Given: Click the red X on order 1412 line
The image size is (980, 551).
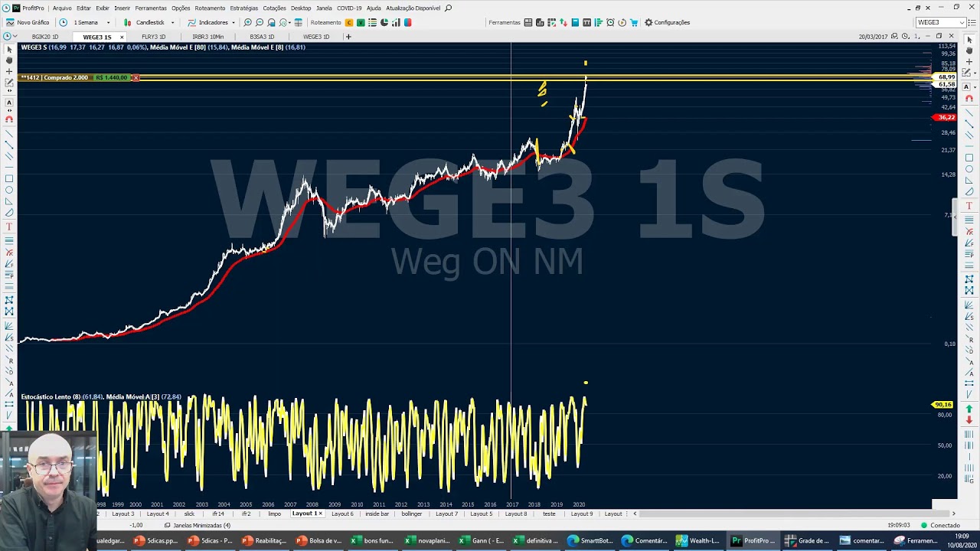Looking at the screenshot, I should tap(136, 77).
